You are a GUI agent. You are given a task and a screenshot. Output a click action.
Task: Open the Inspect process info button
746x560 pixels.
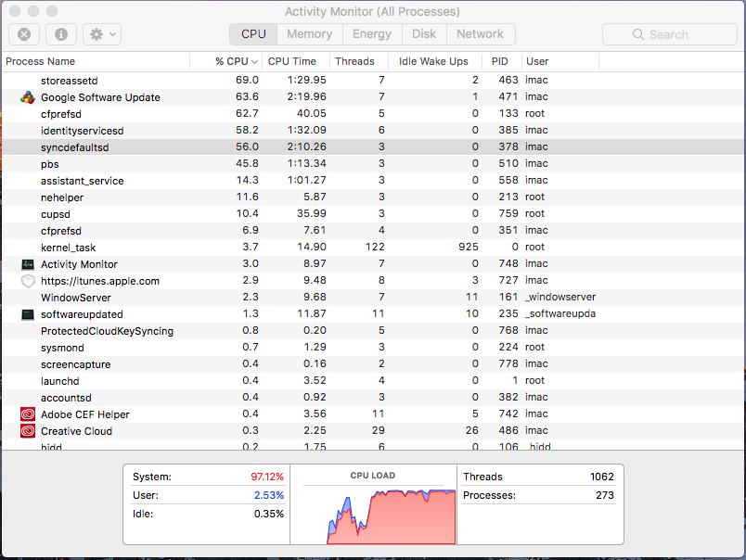(61, 34)
